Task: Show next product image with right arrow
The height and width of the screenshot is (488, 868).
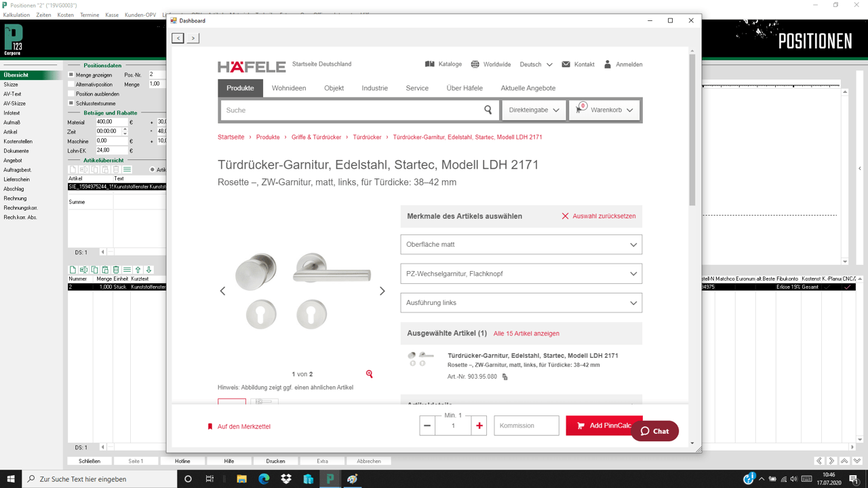Action: 382,291
